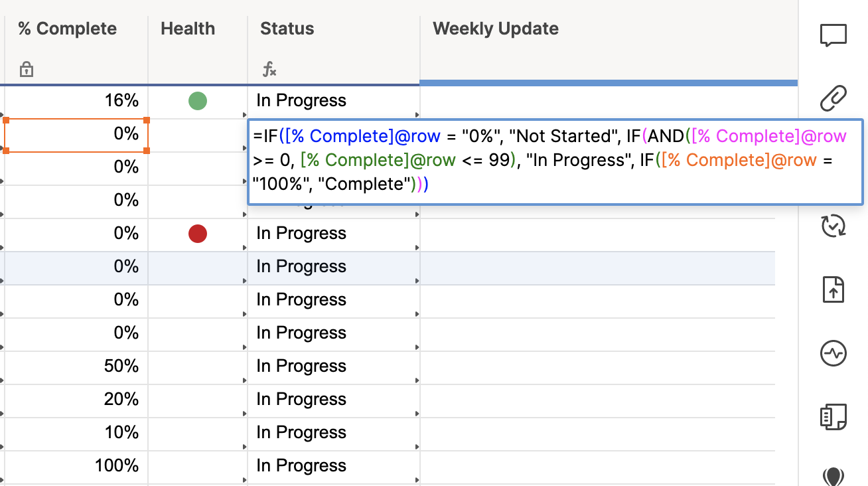
Task: Click the Weekly Update column header
Action: (x=495, y=29)
